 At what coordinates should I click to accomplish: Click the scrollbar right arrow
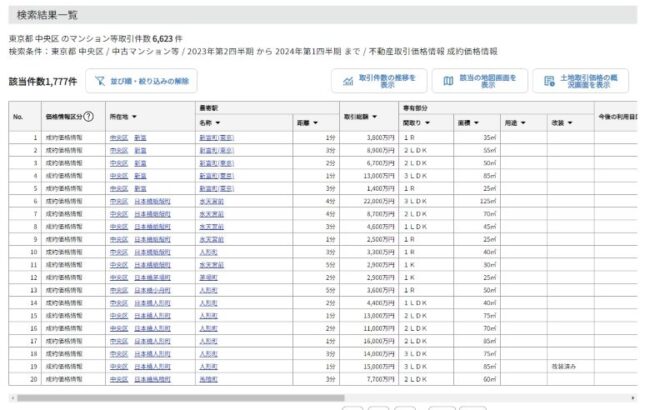coord(633,398)
